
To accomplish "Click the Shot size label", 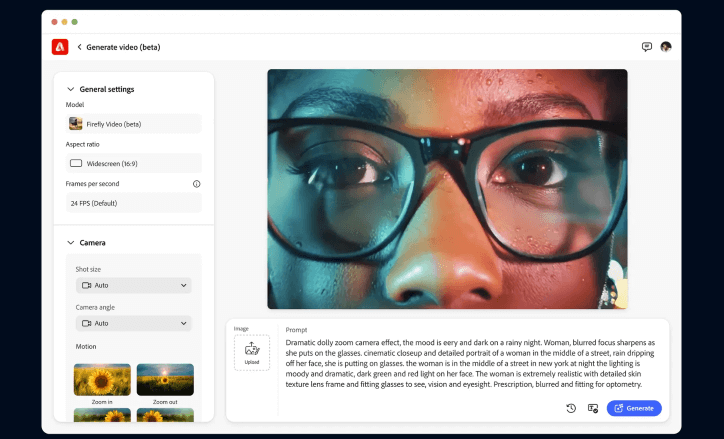I will tap(88, 269).
